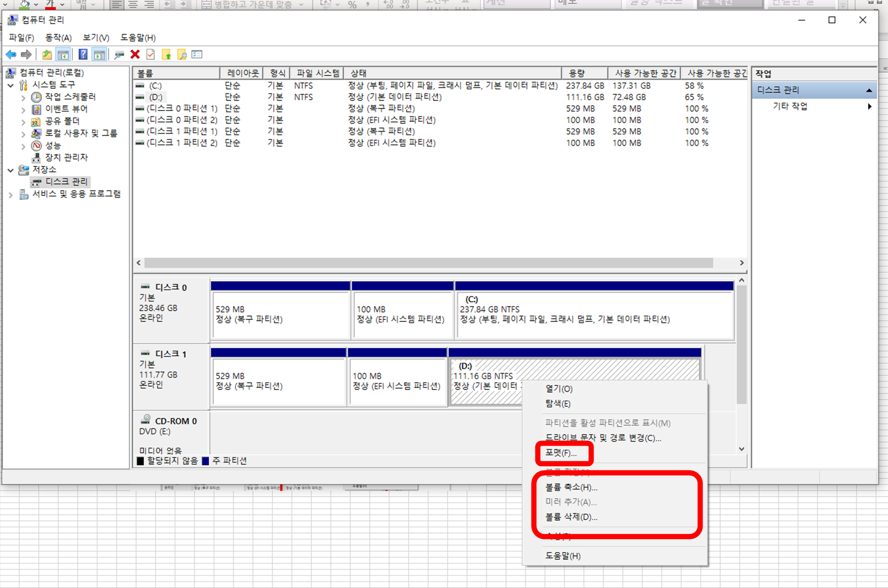Toggle the Show/Hide Action Pane button
Image resolution: width=888 pixels, height=588 pixels.
tap(99, 55)
